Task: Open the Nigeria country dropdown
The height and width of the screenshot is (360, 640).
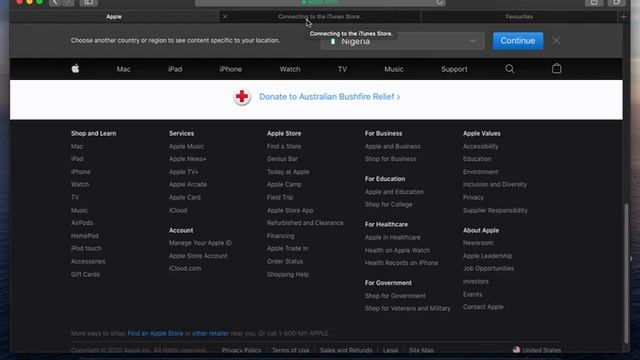Action: click(402, 41)
